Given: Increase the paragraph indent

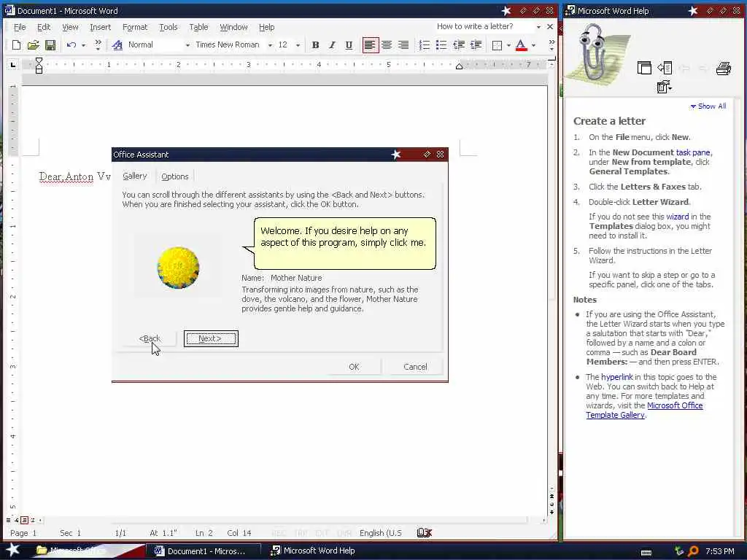Looking at the screenshot, I should coord(476,44).
